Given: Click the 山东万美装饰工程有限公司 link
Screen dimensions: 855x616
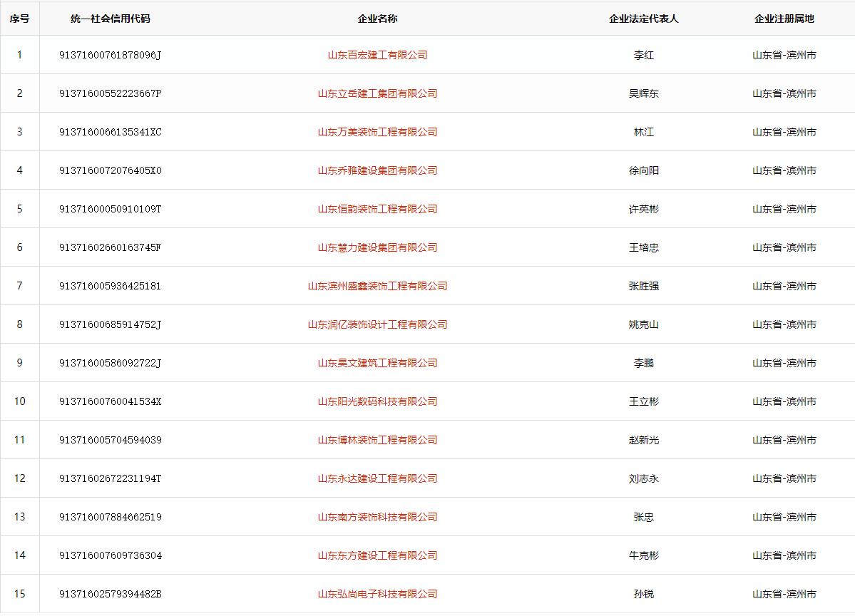Looking at the screenshot, I should [x=377, y=132].
